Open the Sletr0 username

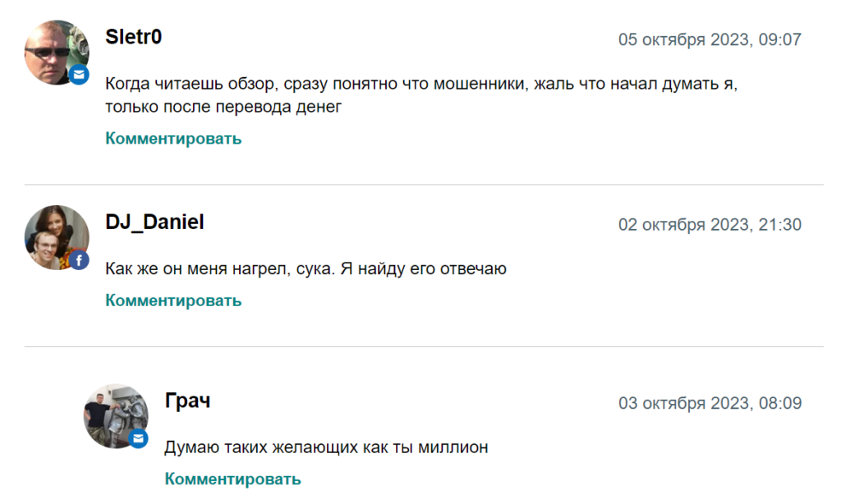point(134,37)
